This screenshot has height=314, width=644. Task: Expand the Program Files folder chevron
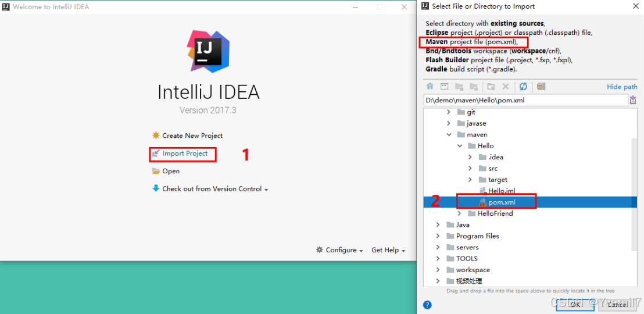[x=438, y=236]
